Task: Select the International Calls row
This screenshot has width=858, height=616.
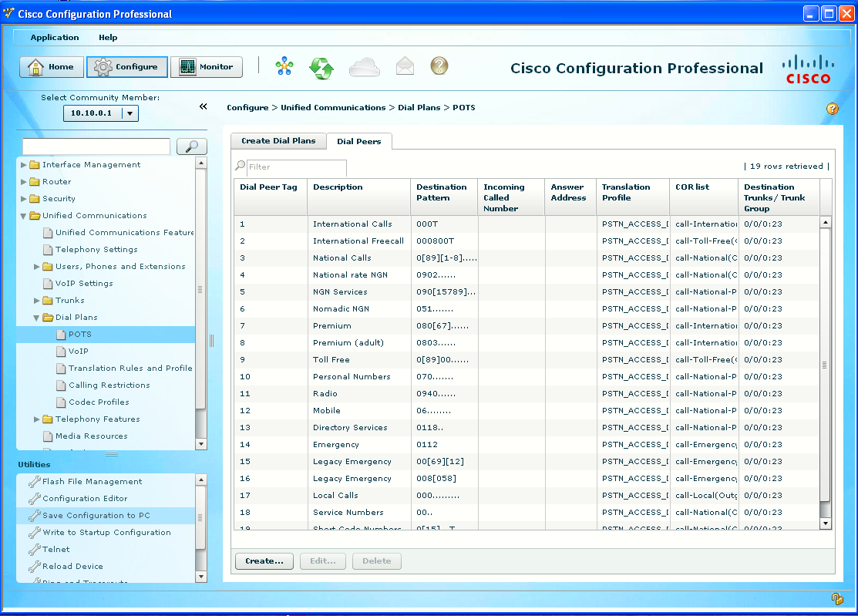Action: pos(527,224)
